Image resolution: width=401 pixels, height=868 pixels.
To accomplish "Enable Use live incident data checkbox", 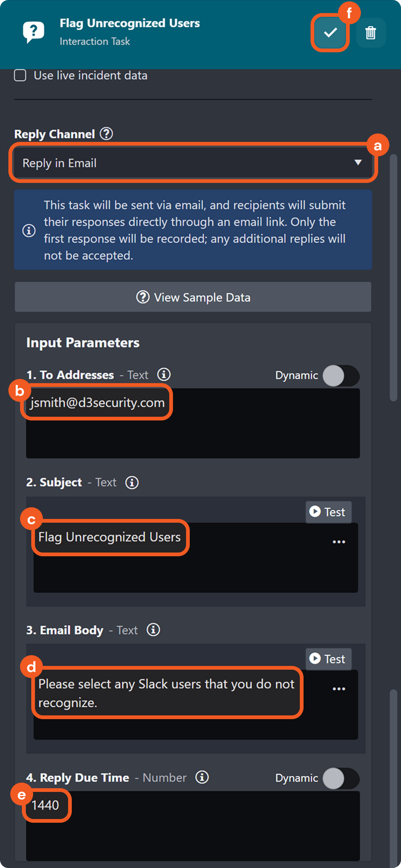I will [20, 76].
